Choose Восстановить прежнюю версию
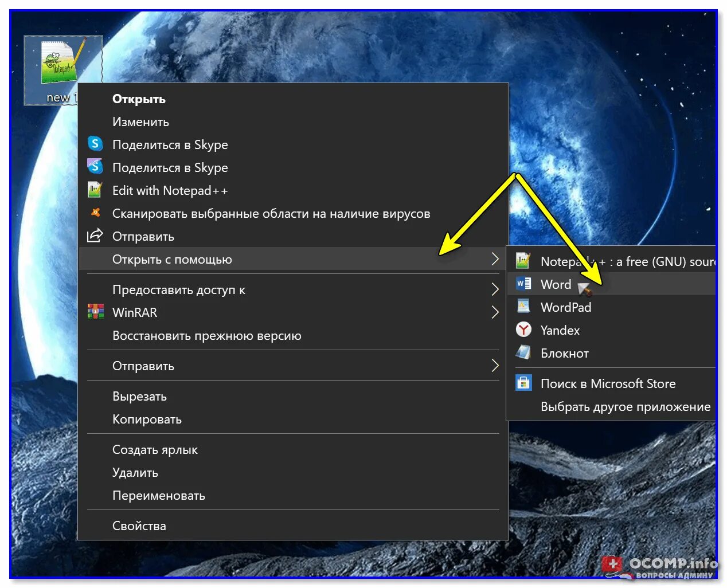The height and width of the screenshot is (588, 727). tap(293, 335)
